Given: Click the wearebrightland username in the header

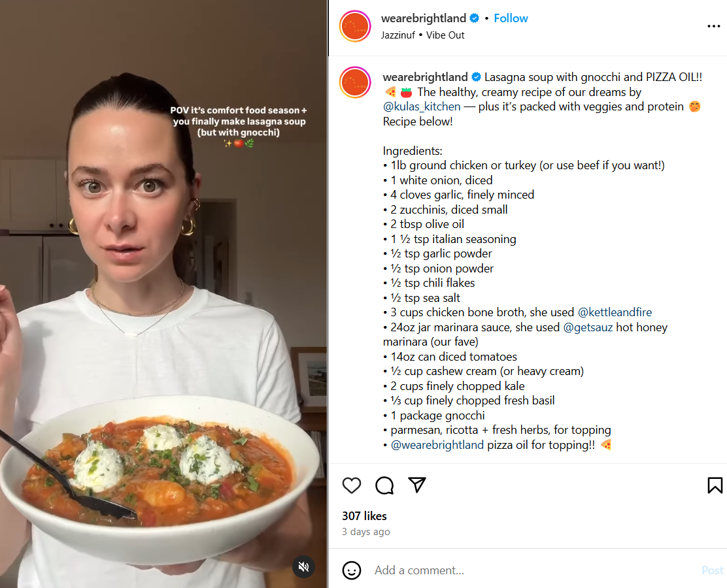Looking at the screenshot, I should pos(424,18).
